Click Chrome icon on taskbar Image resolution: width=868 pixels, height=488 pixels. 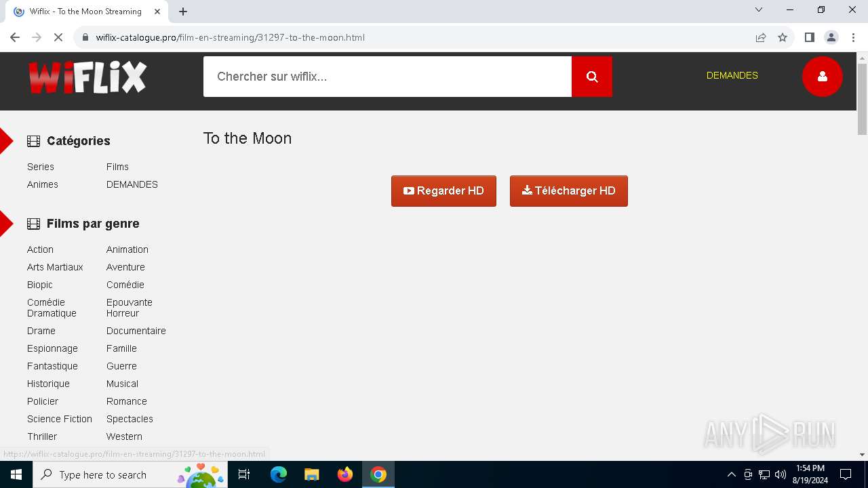378,474
